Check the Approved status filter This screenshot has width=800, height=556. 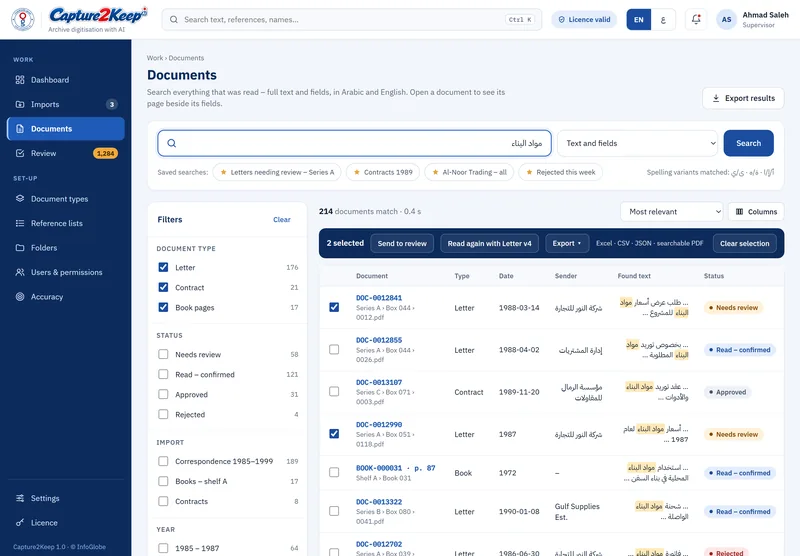pyautogui.click(x=163, y=394)
